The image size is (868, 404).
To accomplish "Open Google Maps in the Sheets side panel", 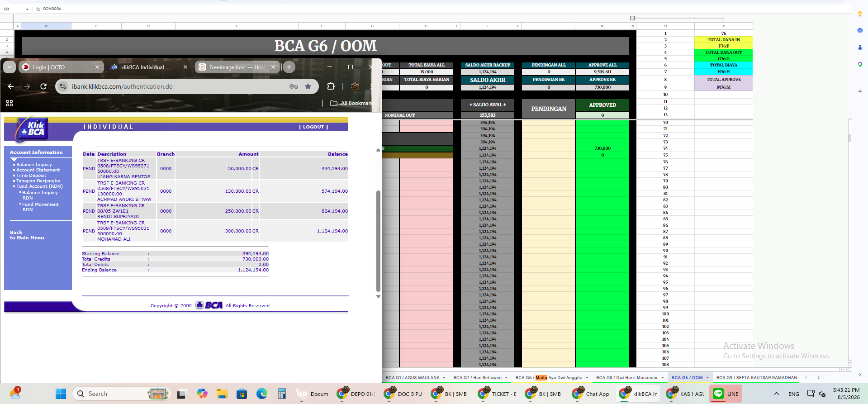I will [x=860, y=64].
